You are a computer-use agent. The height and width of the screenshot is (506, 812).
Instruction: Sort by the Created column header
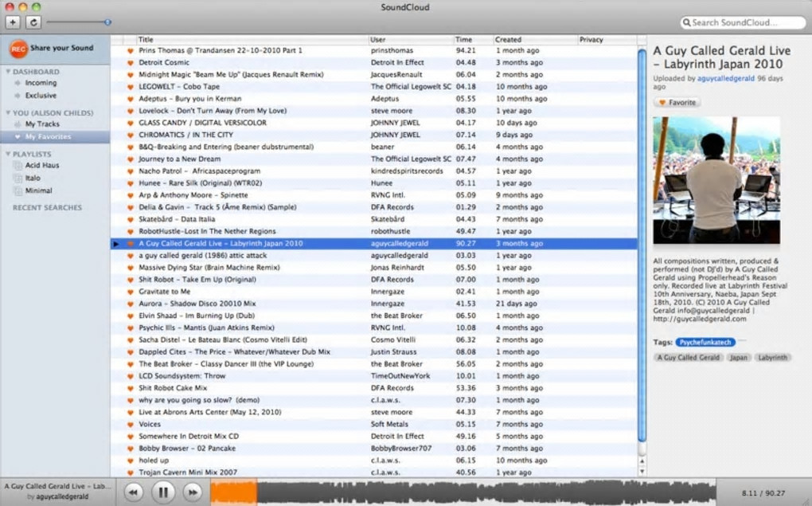[x=536, y=39]
